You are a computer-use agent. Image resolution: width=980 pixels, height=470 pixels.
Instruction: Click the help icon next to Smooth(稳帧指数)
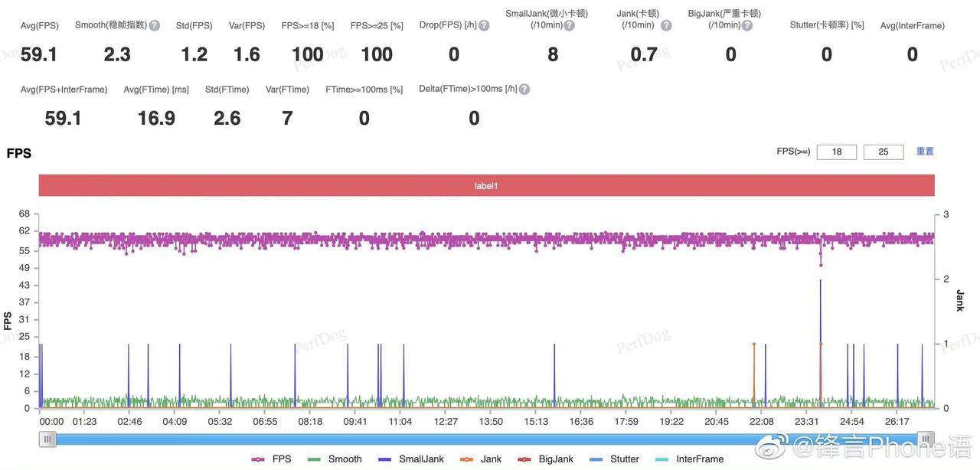[155, 25]
